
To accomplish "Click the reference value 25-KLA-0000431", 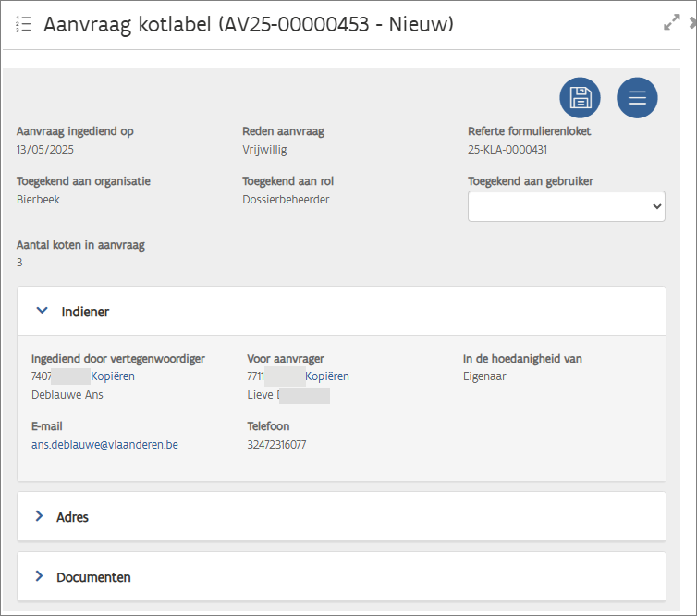I will pos(507,149).
